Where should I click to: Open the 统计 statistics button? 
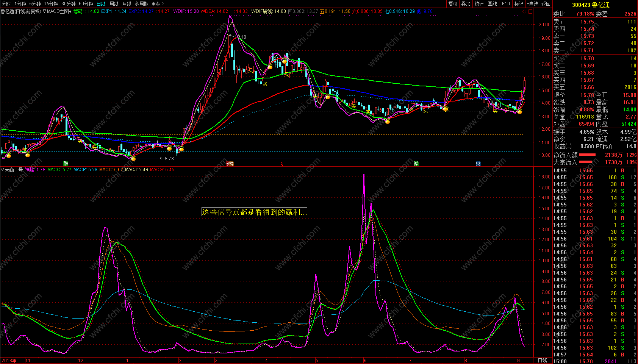pyautogui.click(x=479, y=4)
